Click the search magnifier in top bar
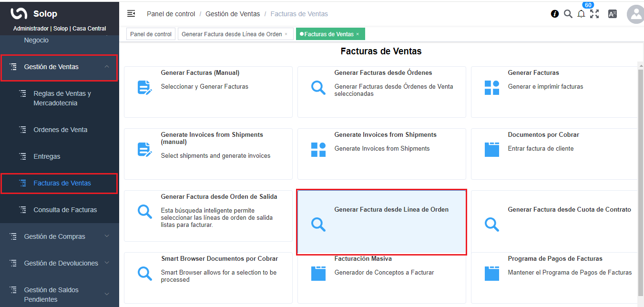The height and width of the screenshot is (307, 644). [568, 14]
